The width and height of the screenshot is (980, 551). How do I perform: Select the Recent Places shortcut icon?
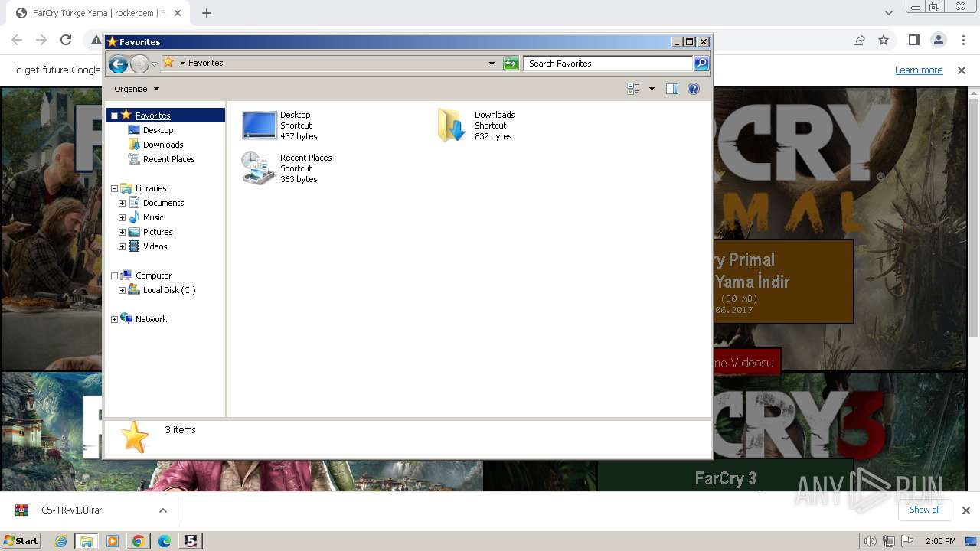pos(258,168)
